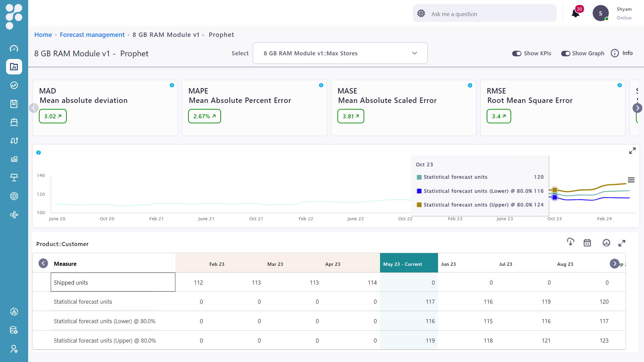Open the chart hamburger menu

(631, 180)
